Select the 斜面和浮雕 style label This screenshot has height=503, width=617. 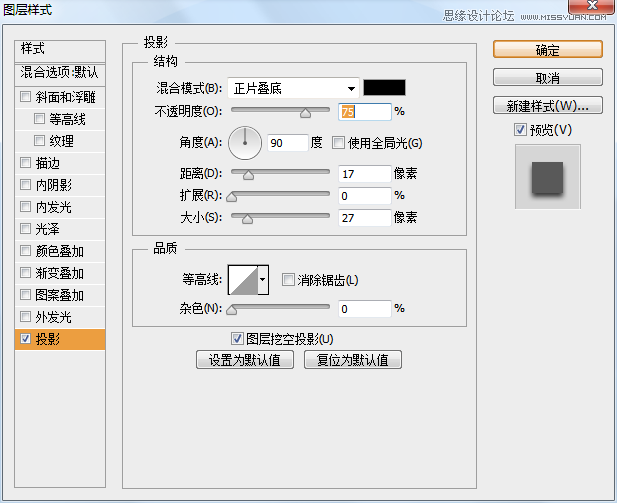click(66, 97)
